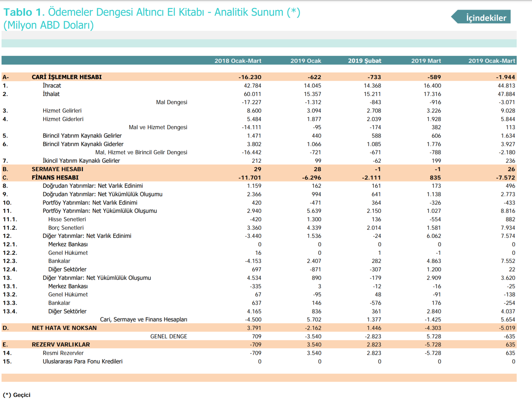Viewport: 532px width, 400px height.
Task: Click the (Milyon ABD Doları) subtitle
Action: tap(48, 25)
